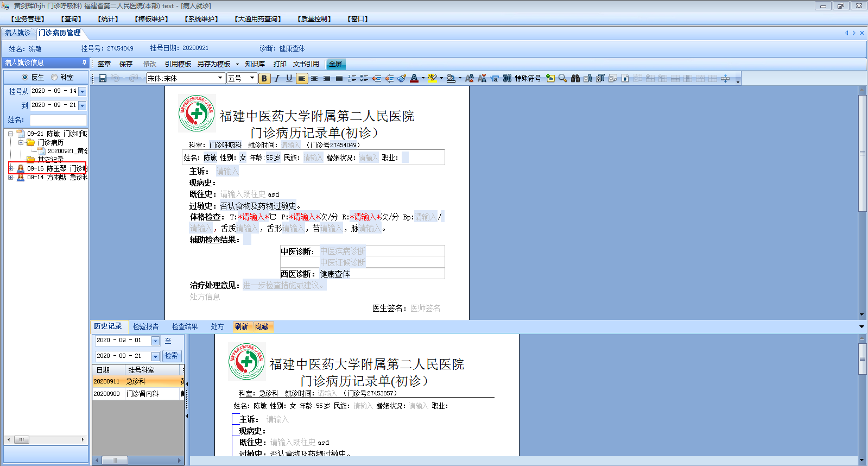This screenshot has height=466, width=868.
Task: Toggle left text alignment
Action: click(302, 78)
